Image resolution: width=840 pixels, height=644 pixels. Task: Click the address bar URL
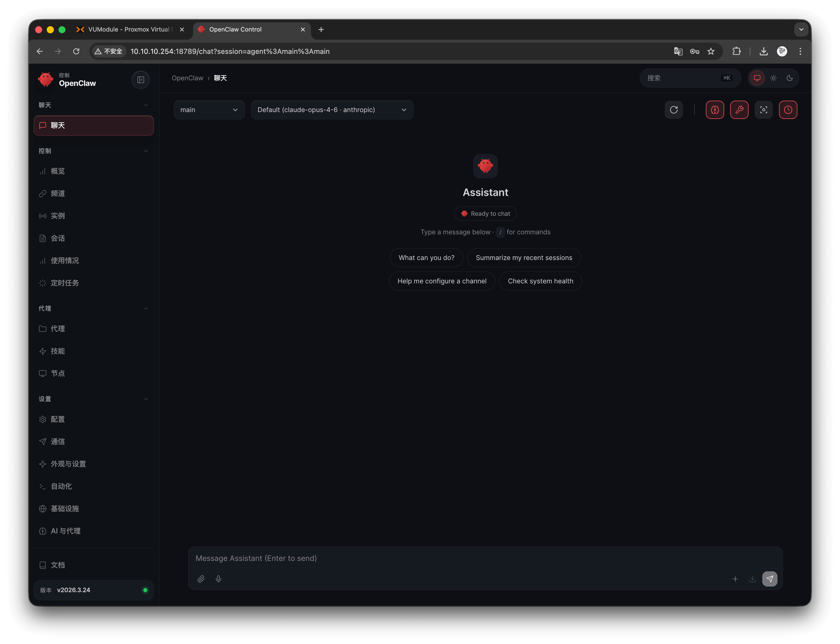230,51
